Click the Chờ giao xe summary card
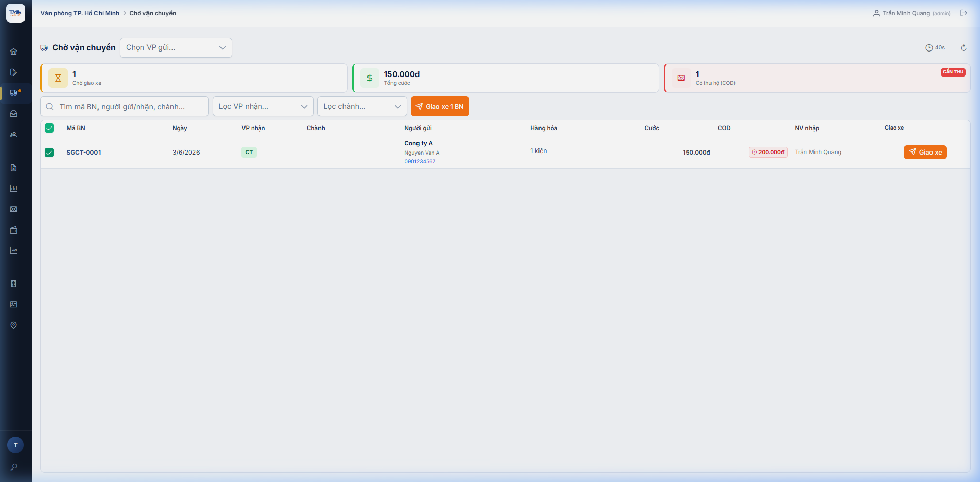This screenshot has height=482, width=980. point(194,78)
